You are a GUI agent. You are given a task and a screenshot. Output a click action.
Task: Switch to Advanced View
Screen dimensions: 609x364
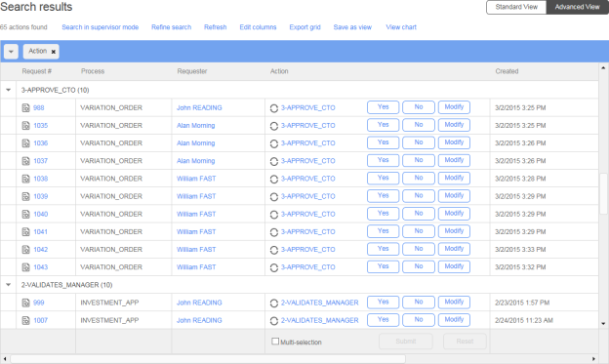[x=577, y=7]
